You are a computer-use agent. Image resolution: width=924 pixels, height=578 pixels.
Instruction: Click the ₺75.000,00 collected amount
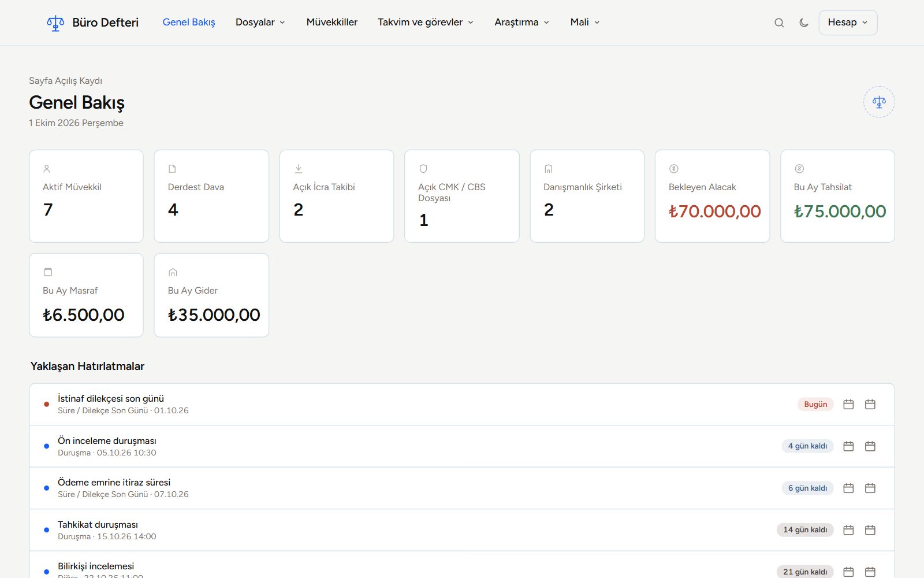point(840,212)
